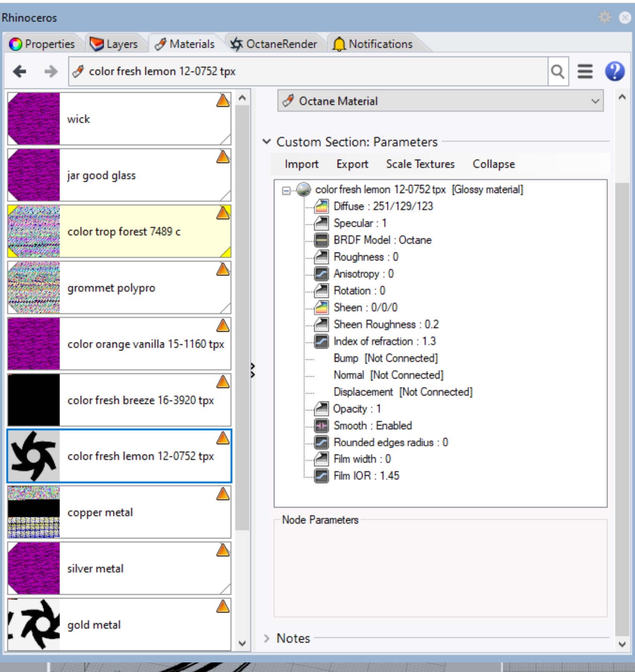Image resolution: width=635 pixels, height=672 pixels.
Task: Click the Import button
Action: point(301,164)
